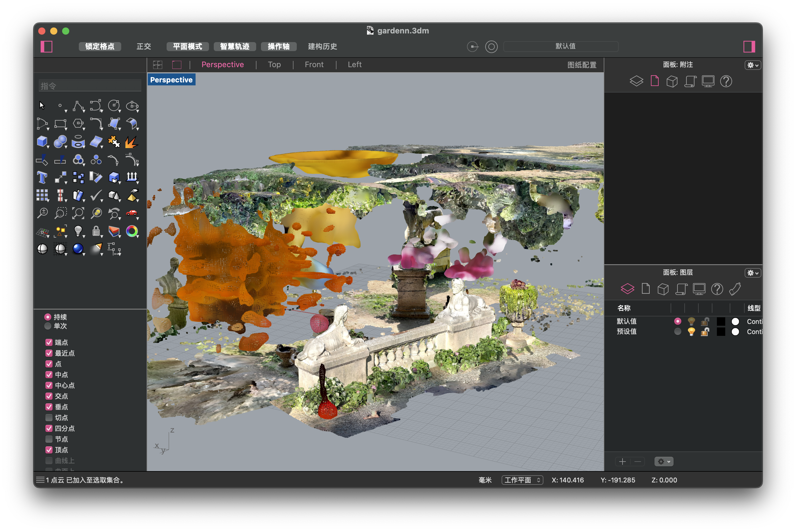Select the 单次 radio button

(x=47, y=326)
